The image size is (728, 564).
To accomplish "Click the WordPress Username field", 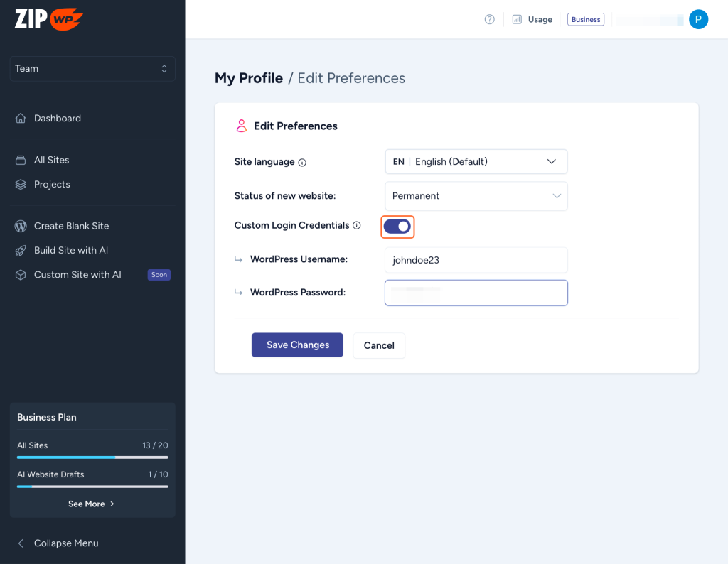I will point(476,260).
